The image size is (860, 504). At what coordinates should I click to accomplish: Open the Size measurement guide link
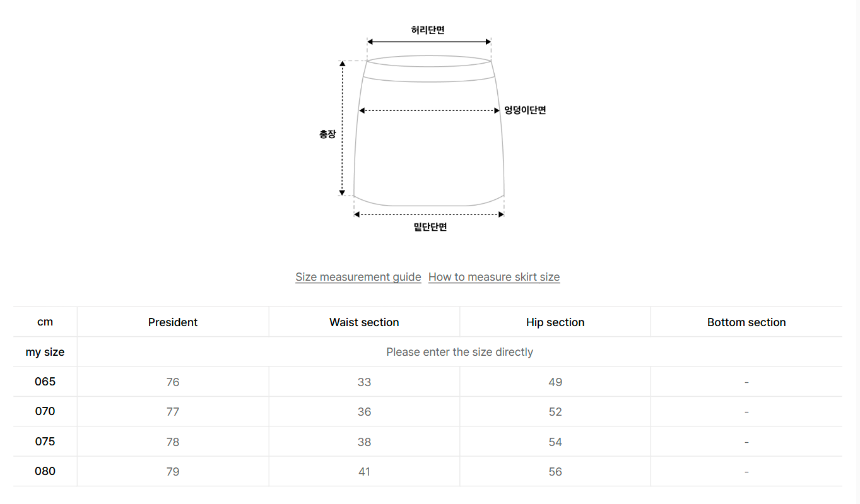tap(358, 277)
